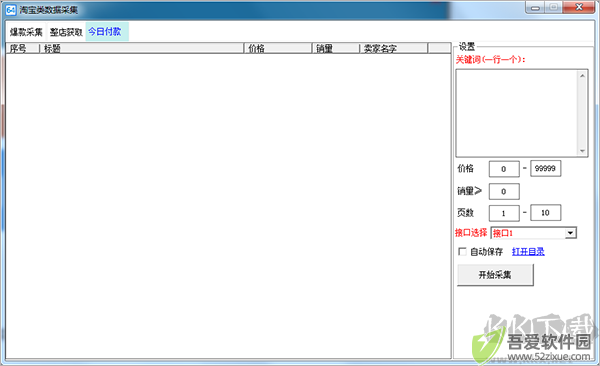
Task: Maximize the 淘宝类数据采集 window
Action: tap(553, 7)
